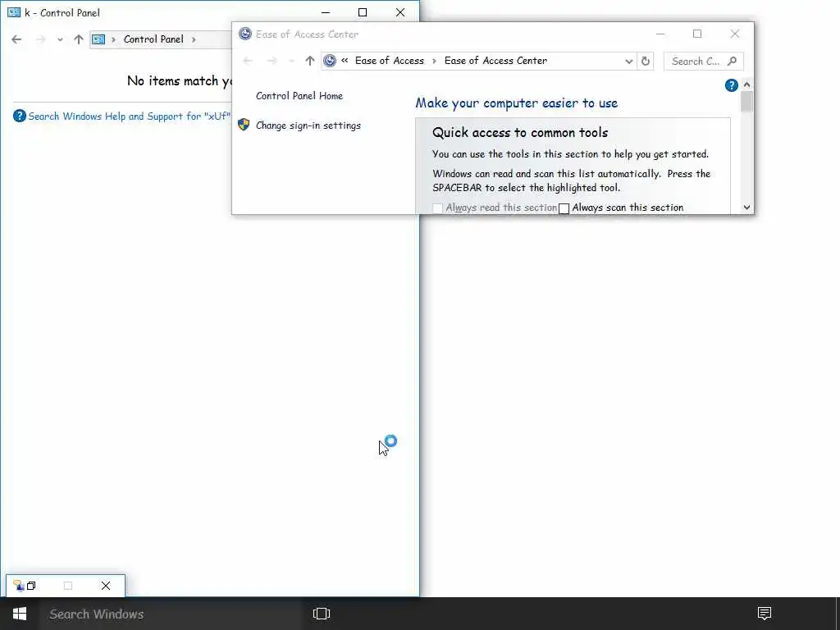Screen dimensions: 840x630
Task: Select the Ease of Access breadcrumb segment
Action: [390, 61]
